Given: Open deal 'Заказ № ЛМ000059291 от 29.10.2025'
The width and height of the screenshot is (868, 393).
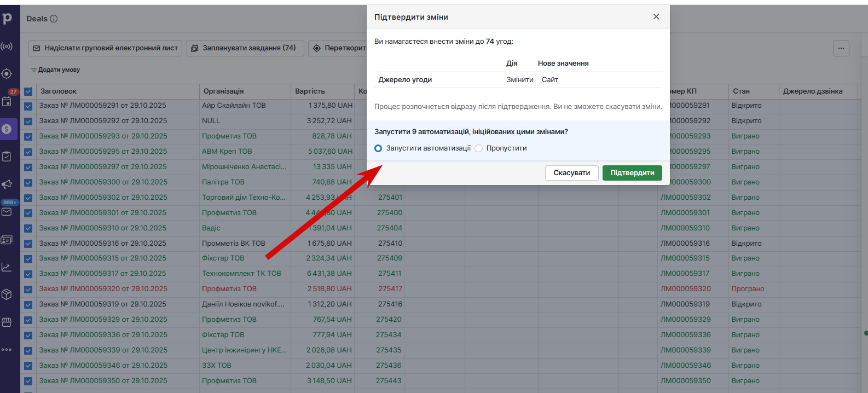Looking at the screenshot, I should pyautogui.click(x=102, y=106).
